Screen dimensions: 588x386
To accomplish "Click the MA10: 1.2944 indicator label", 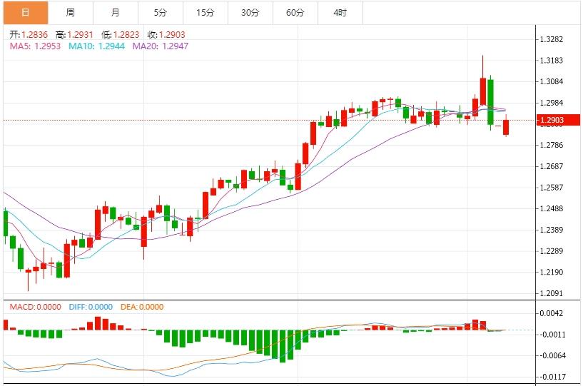I will click(97, 46).
